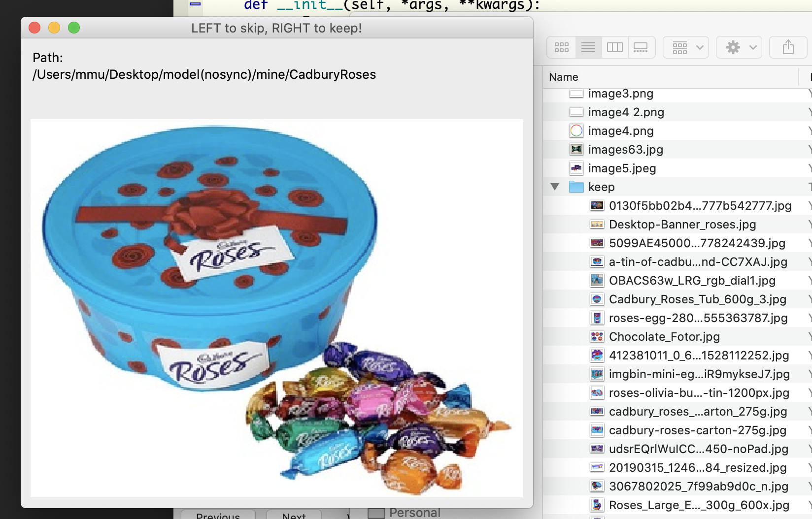Select file 0130f5bb02b4...777b542777.jpg
The width and height of the screenshot is (812, 519).
[x=700, y=206]
